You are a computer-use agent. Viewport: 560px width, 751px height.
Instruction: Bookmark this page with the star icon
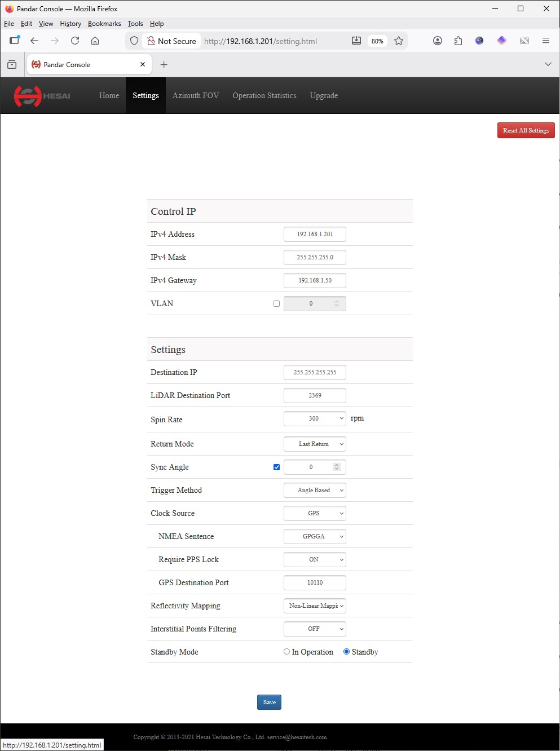point(399,41)
